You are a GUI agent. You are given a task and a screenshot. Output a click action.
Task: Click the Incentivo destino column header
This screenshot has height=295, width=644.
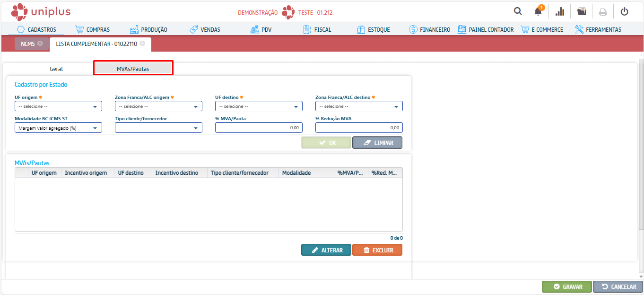pos(180,173)
